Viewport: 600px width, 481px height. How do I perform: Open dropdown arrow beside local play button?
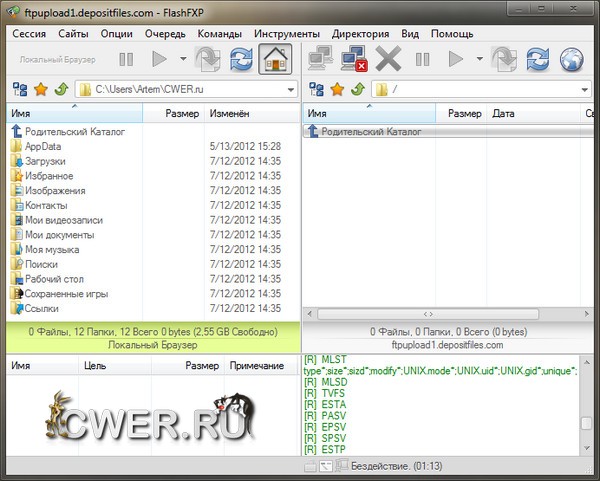click(x=182, y=59)
